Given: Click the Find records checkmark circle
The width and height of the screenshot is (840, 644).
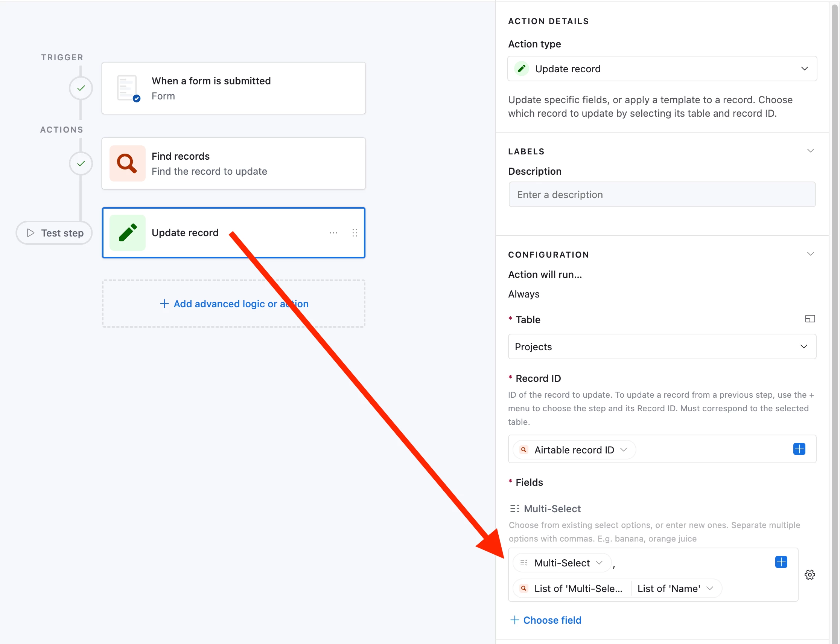Looking at the screenshot, I should point(81,164).
